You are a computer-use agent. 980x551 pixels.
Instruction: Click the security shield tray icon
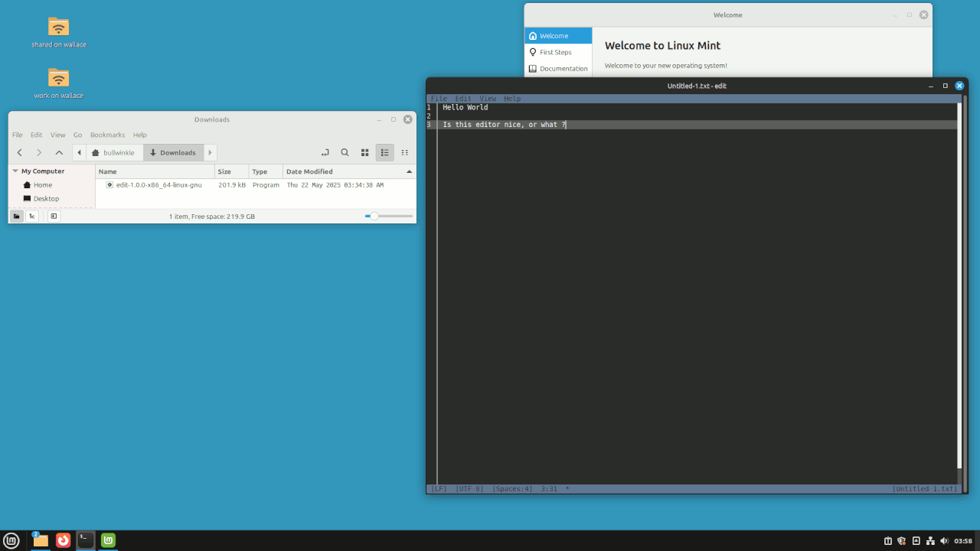click(902, 541)
